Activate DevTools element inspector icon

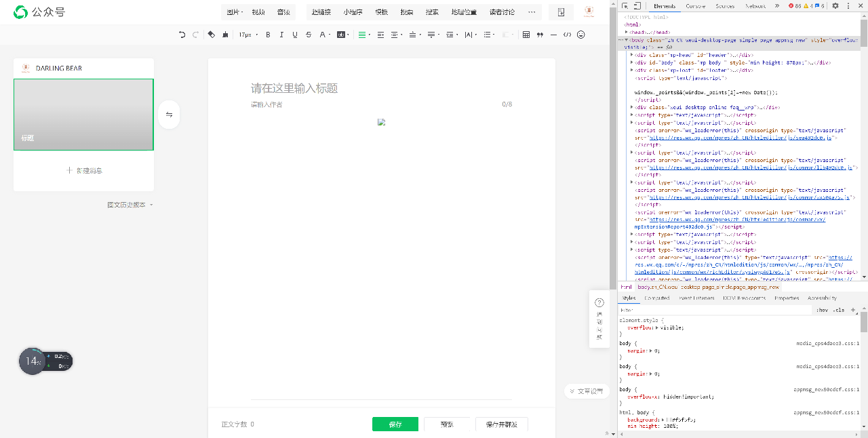click(x=625, y=5)
